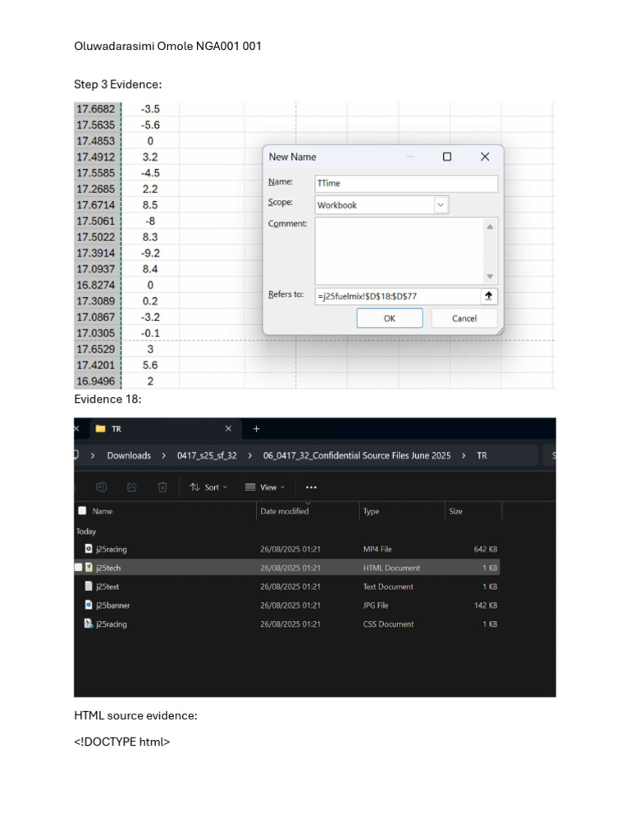Sort files by the Name column
Screen dimensions: 630x840
coord(103,511)
